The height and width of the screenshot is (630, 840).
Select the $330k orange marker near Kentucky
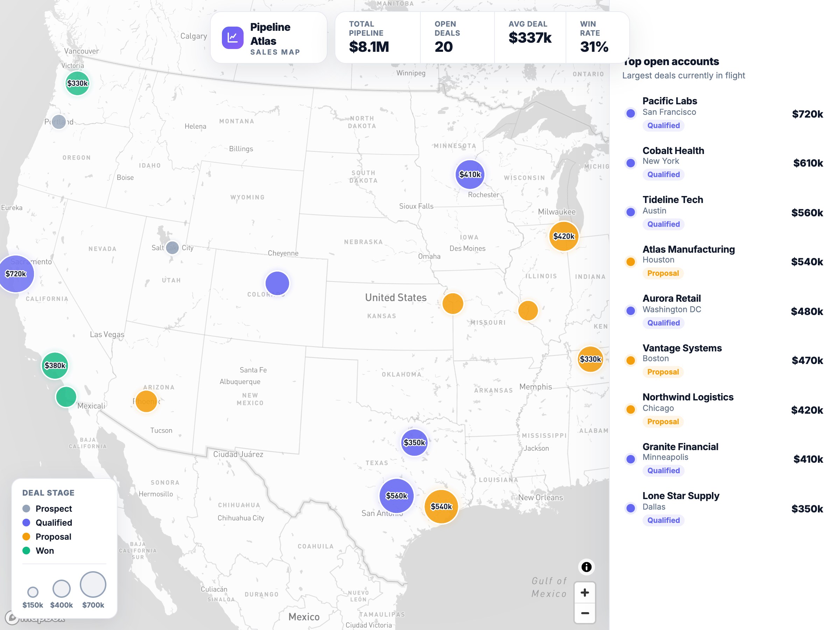pyautogui.click(x=590, y=359)
